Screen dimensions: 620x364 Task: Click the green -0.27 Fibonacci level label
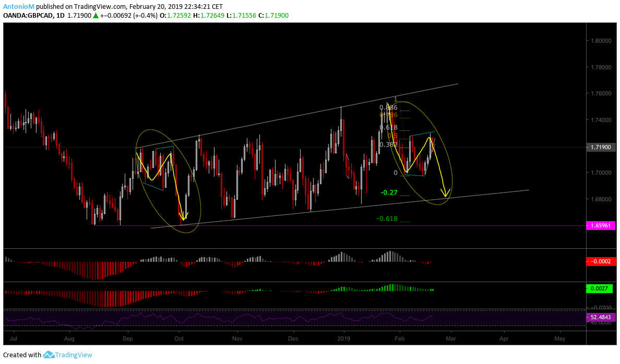pyautogui.click(x=389, y=192)
